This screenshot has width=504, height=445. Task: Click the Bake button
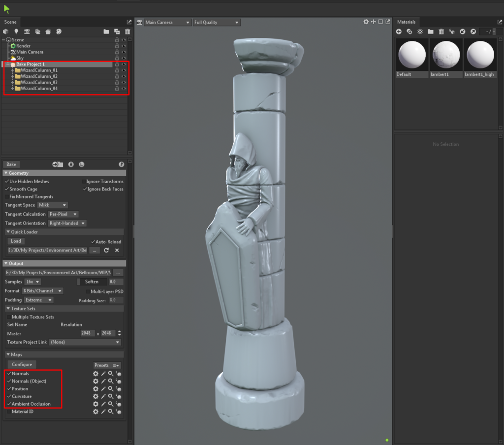[11, 164]
